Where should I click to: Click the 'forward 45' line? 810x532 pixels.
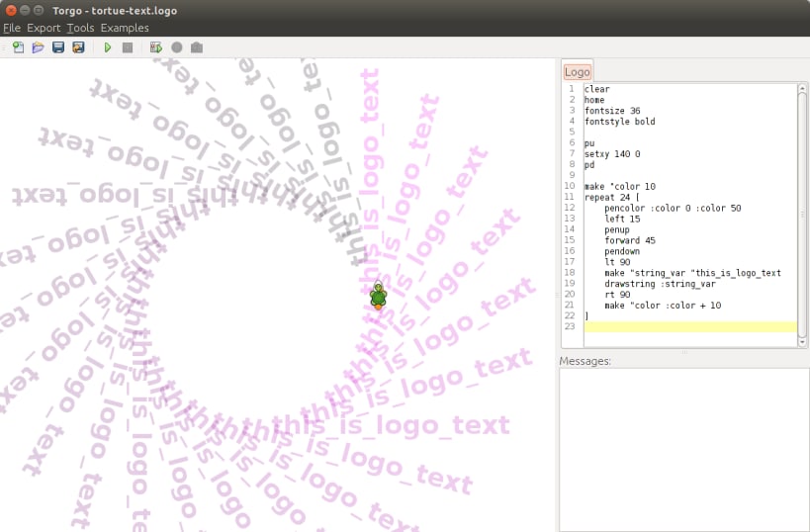(630, 240)
